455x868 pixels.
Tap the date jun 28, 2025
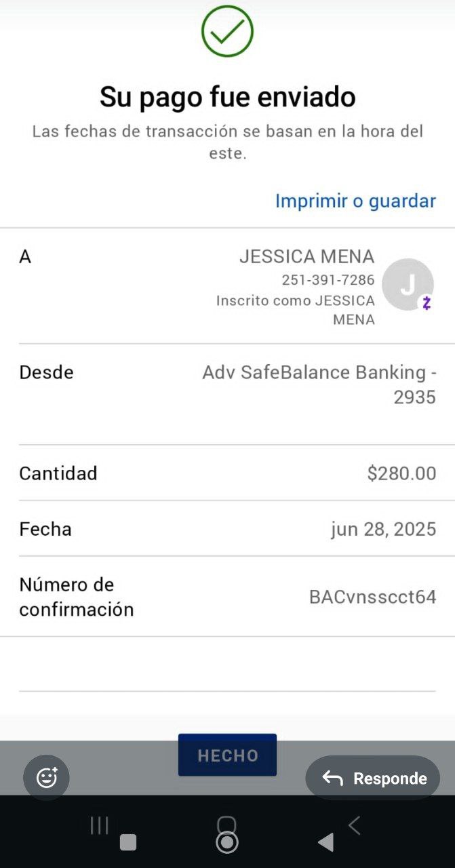pyautogui.click(x=383, y=529)
